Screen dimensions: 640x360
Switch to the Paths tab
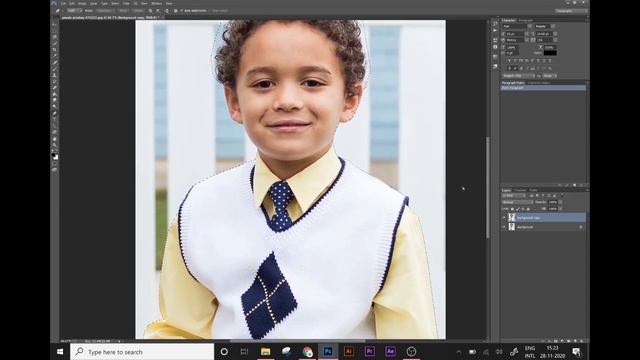[x=533, y=190]
